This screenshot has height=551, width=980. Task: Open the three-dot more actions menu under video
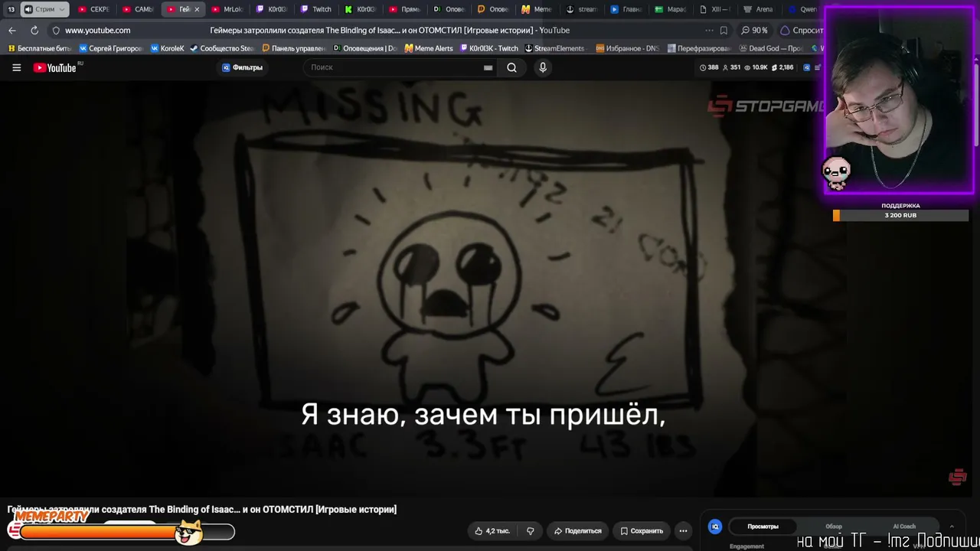tap(683, 530)
